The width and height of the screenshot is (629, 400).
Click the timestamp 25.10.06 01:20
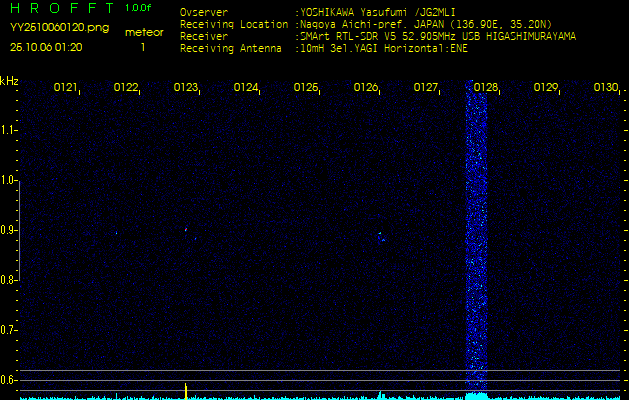tap(46, 47)
